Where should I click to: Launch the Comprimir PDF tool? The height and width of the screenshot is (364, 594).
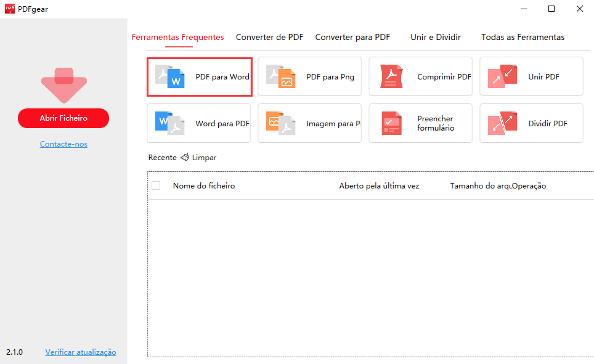click(420, 76)
